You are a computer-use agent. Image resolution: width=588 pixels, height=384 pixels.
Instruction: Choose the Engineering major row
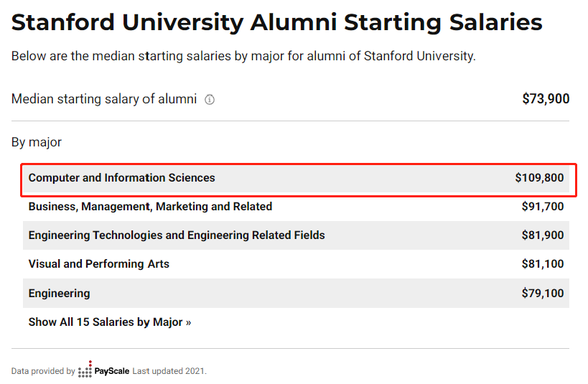pyautogui.click(x=296, y=294)
